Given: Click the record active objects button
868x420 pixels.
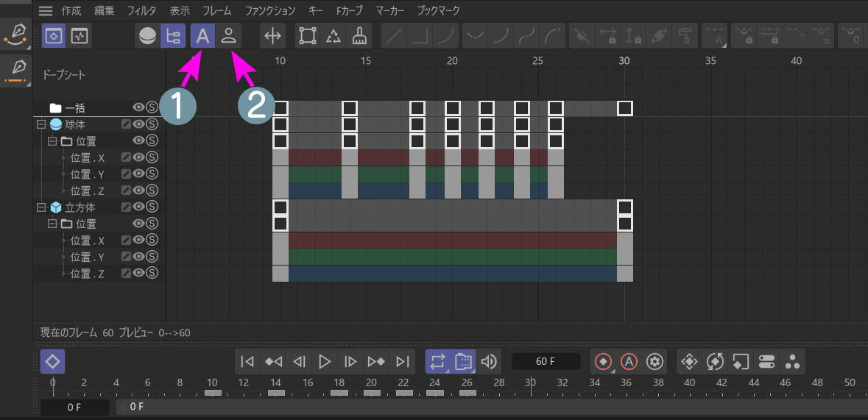Looking at the screenshot, I should pyautogui.click(x=603, y=361).
